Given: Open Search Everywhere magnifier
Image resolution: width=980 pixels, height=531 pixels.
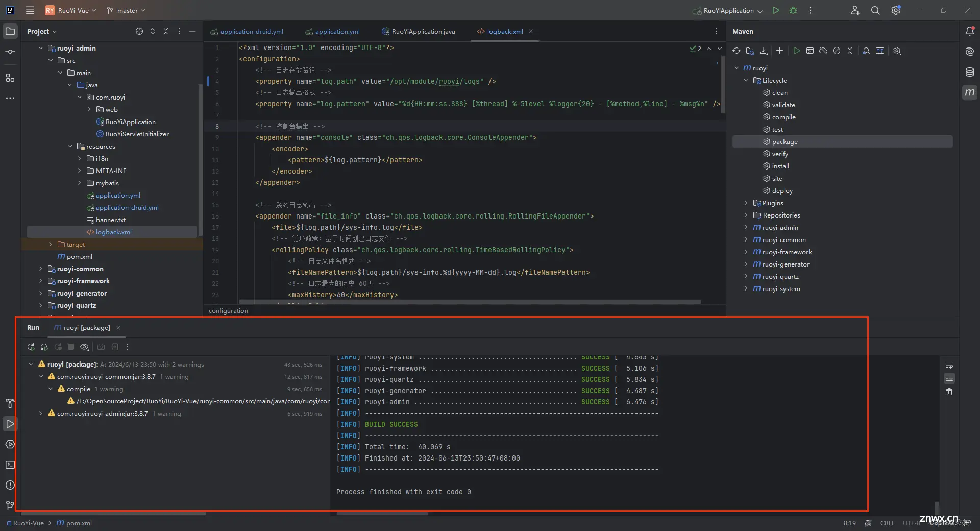Looking at the screenshot, I should pyautogui.click(x=875, y=10).
